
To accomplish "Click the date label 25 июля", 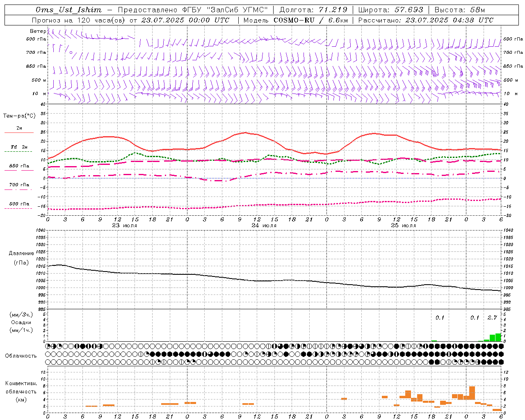I will 404,225.
